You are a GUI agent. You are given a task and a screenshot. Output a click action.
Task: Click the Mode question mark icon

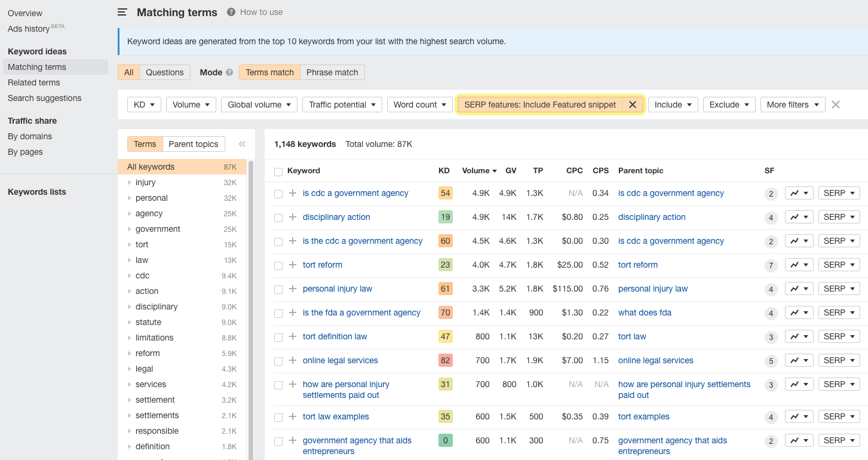click(229, 72)
